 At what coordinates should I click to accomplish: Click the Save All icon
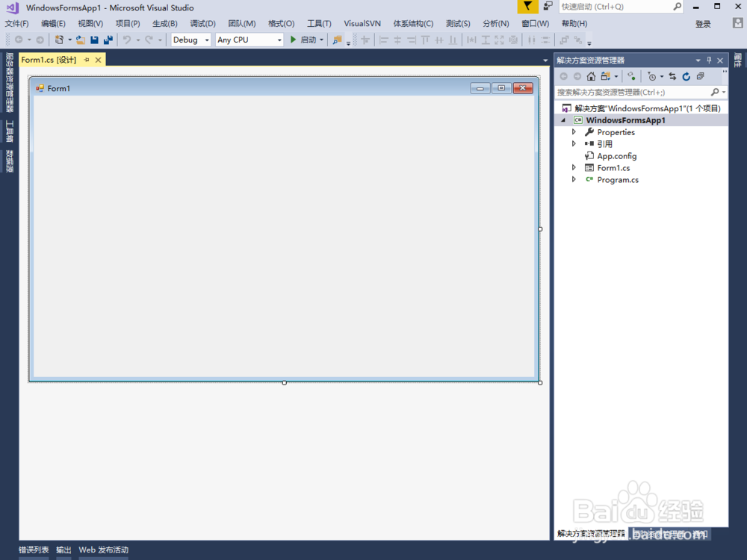click(x=108, y=40)
